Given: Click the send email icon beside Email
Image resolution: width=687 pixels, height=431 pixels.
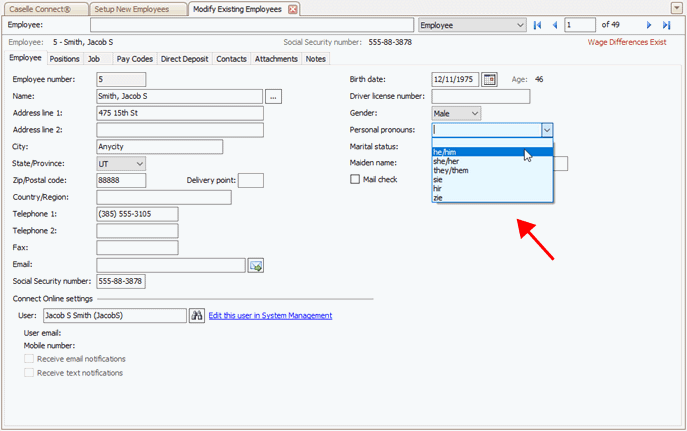Looking at the screenshot, I should [256, 265].
